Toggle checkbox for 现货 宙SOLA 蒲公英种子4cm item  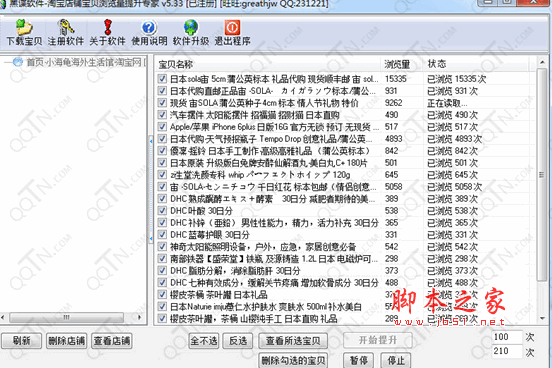tap(162, 103)
